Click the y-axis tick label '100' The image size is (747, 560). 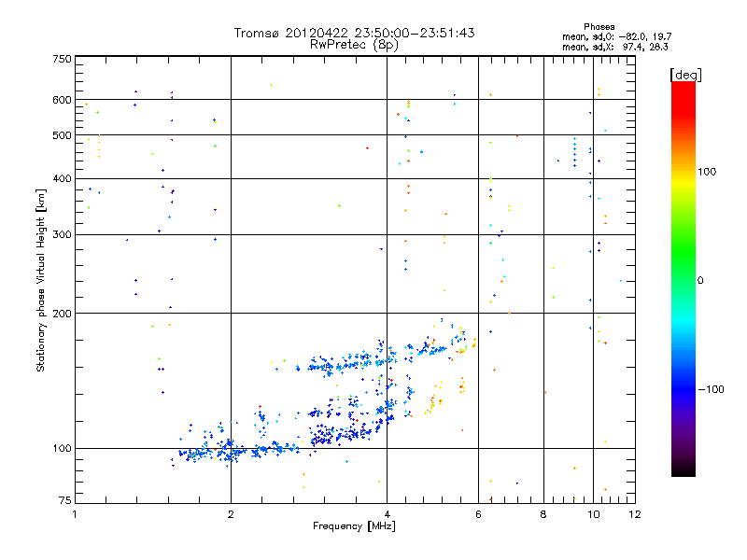(x=62, y=449)
